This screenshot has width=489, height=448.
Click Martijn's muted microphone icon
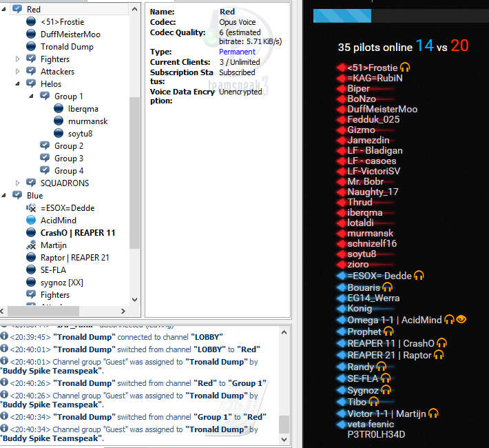tap(31, 245)
